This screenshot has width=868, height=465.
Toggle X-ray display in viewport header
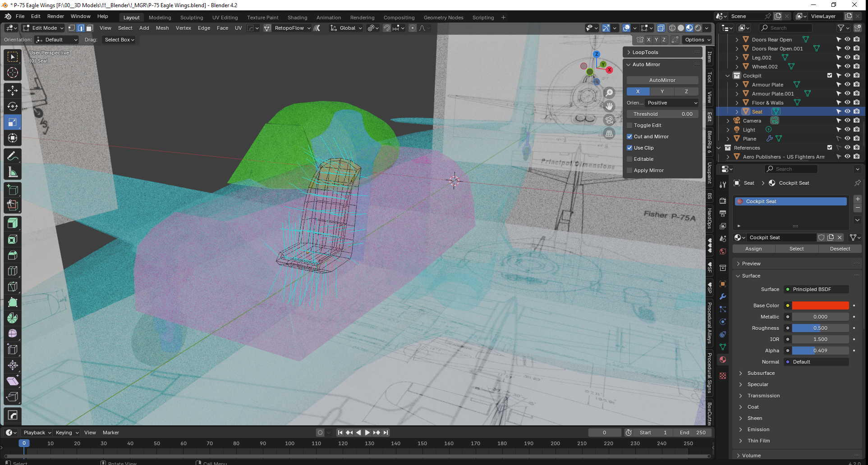point(661,28)
